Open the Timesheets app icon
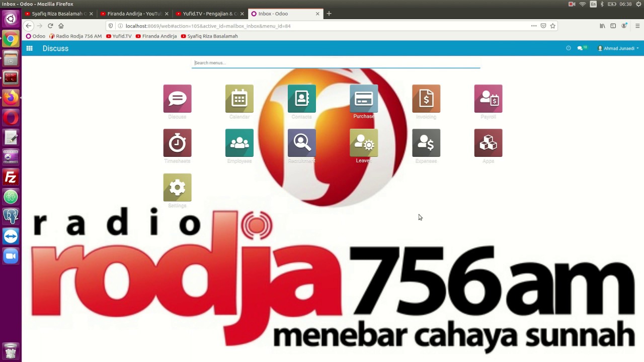 point(177,143)
